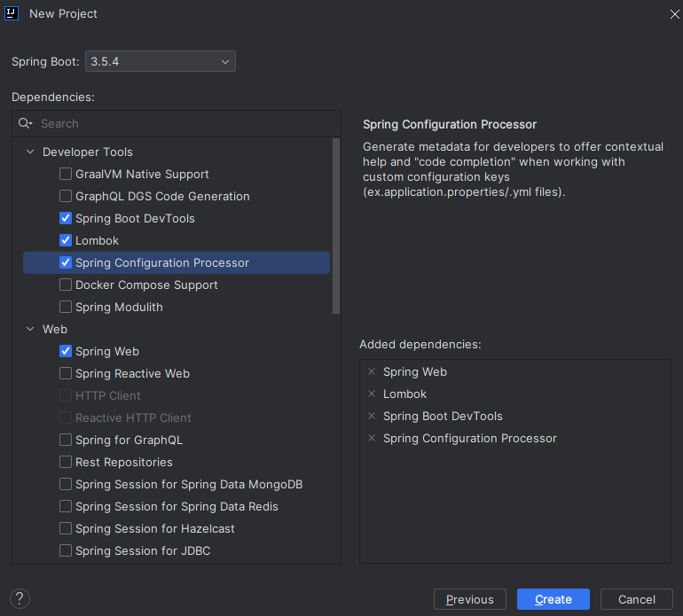This screenshot has height=616, width=683.
Task: Uncheck Spring Configuration Processor
Action: coord(66,262)
